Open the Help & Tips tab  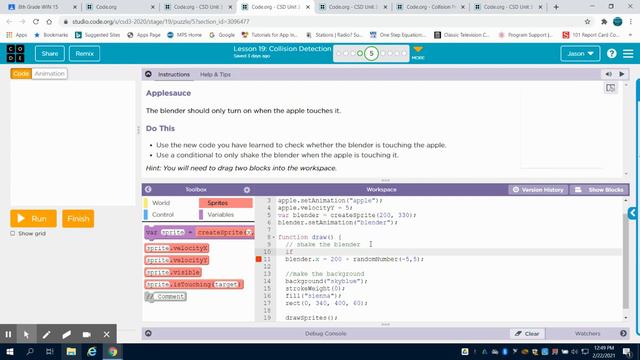215,74
